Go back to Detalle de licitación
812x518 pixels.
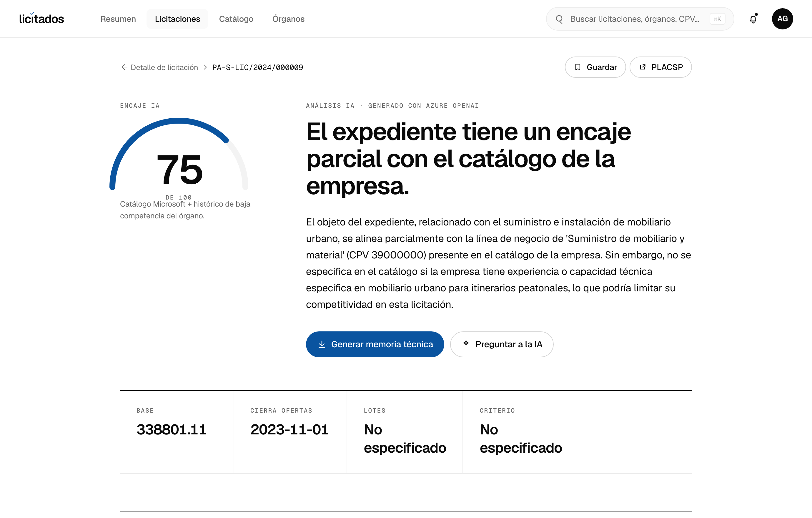click(x=164, y=67)
